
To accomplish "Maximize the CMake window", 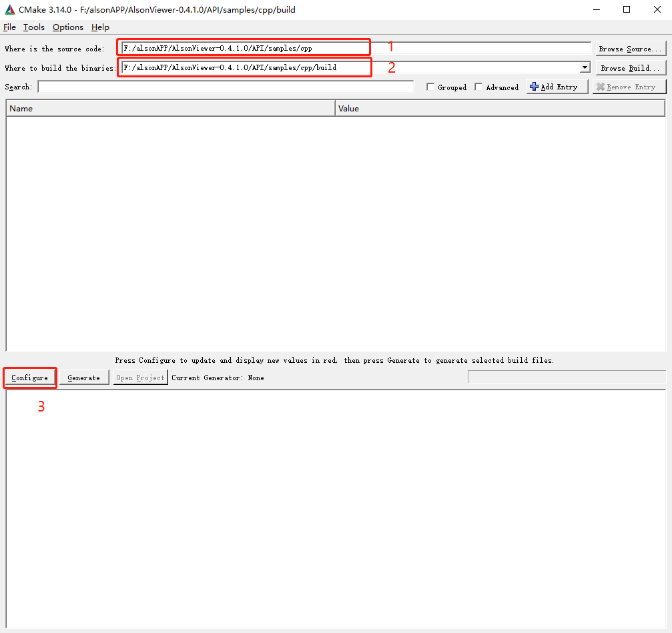I will [627, 10].
